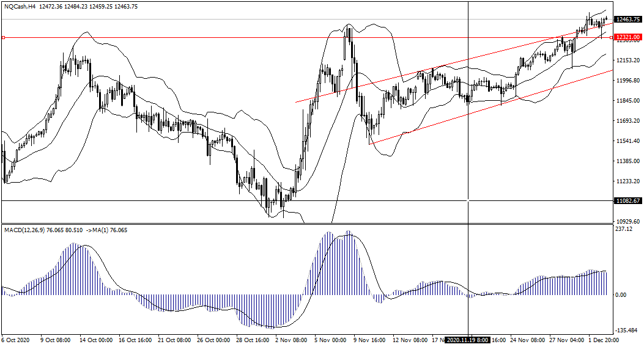
Task: Click the 1 Dec 20:00 time axis label
Action: coord(604,340)
